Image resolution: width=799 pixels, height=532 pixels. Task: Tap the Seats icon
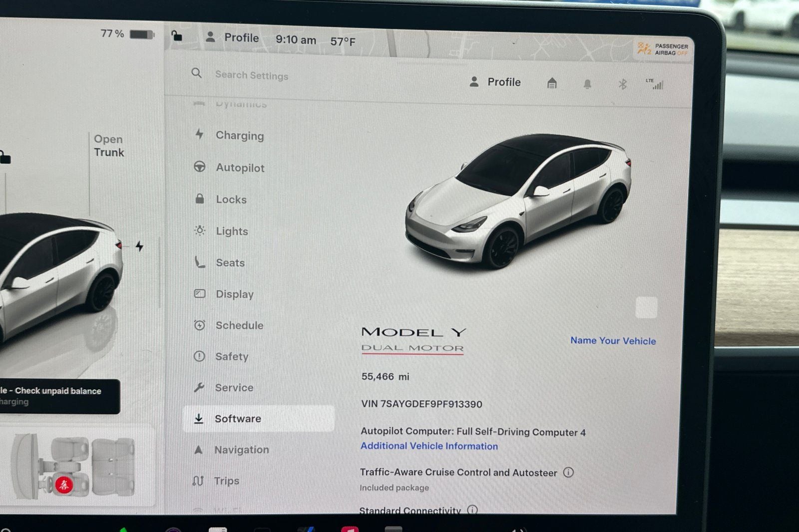point(200,262)
